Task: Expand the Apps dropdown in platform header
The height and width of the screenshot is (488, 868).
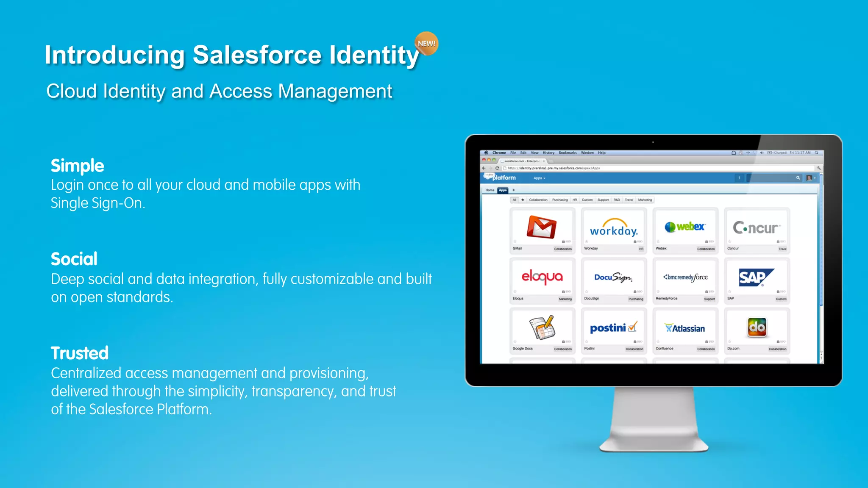Action: coord(540,178)
